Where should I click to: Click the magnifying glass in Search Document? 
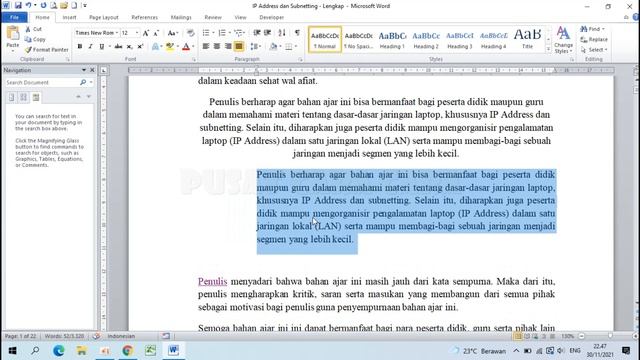[83, 82]
